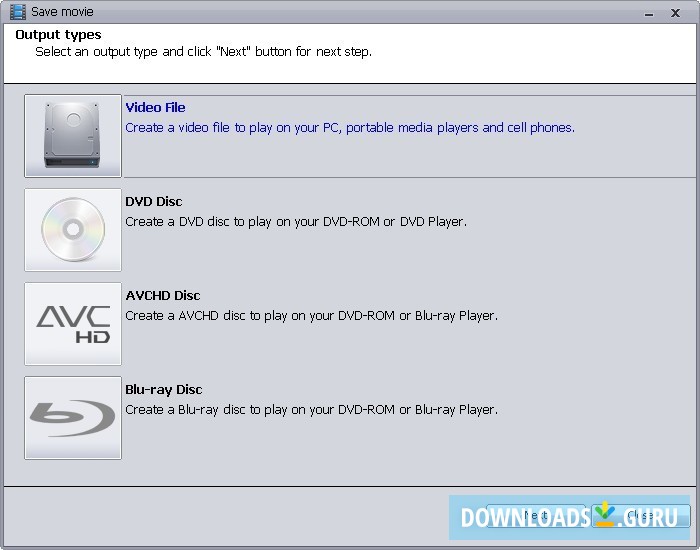Select the Blu-ray Disc logo icon
The image size is (700, 550).
coord(73,418)
